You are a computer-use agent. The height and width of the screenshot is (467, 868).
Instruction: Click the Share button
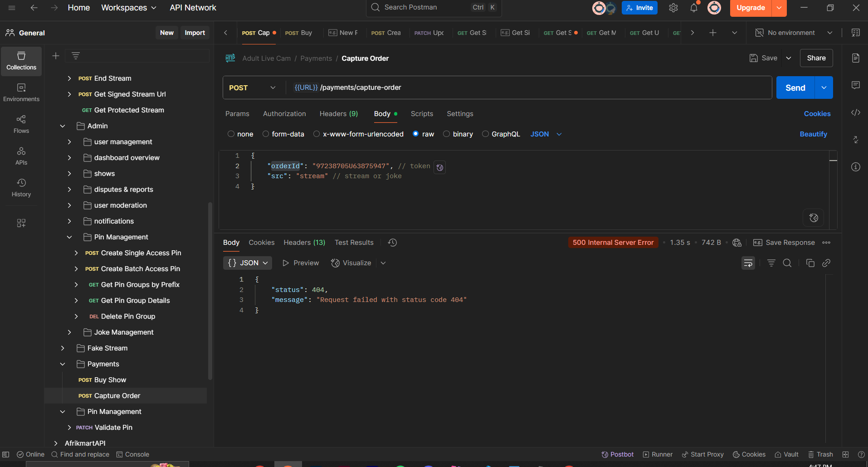[x=816, y=58]
